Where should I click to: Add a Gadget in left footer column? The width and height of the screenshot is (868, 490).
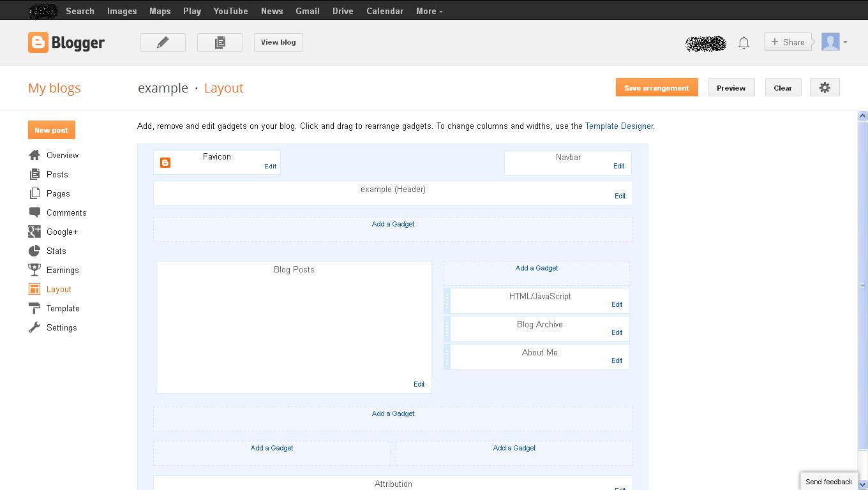(272, 448)
